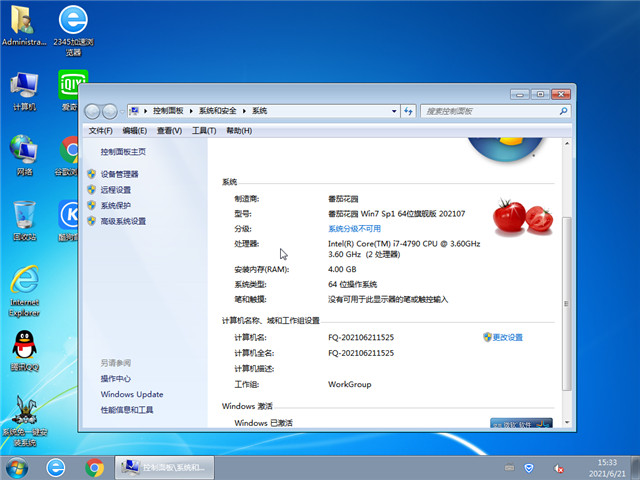Screen dimensions: 640x480
Task: Select 系统和安全 in the breadcrumb
Action: [x=218, y=111]
